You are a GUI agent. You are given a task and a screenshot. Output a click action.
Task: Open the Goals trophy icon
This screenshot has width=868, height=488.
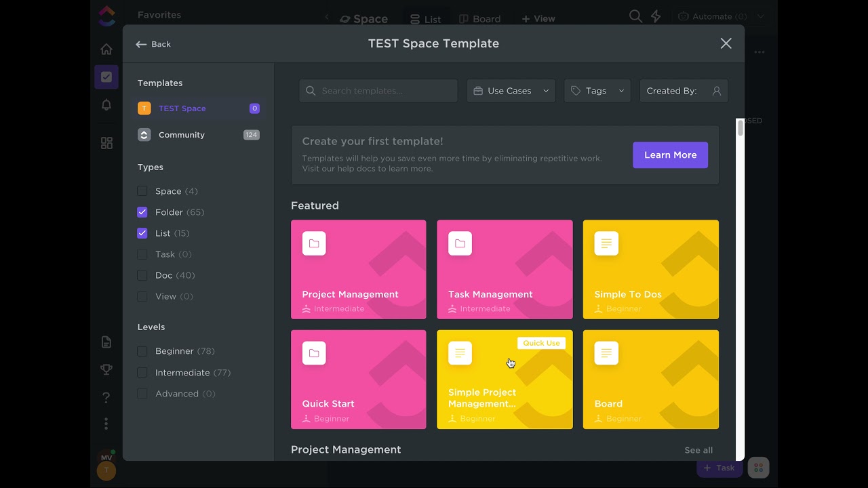pyautogui.click(x=106, y=369)
